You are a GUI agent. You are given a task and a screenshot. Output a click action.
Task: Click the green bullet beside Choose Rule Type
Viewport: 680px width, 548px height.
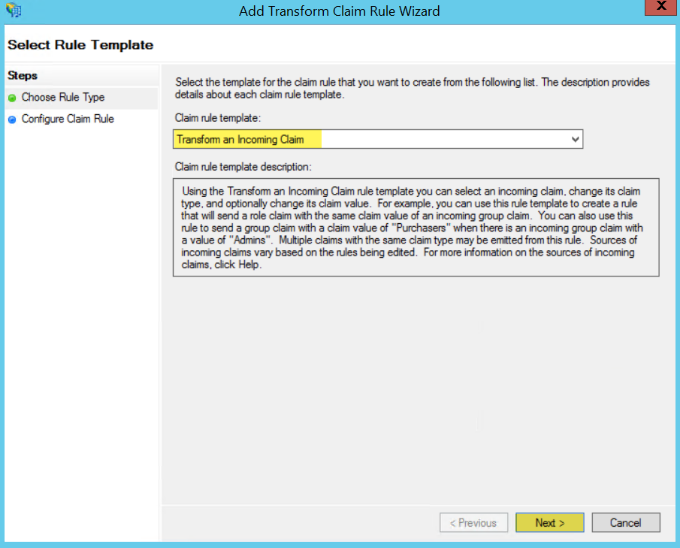(12, 98)
